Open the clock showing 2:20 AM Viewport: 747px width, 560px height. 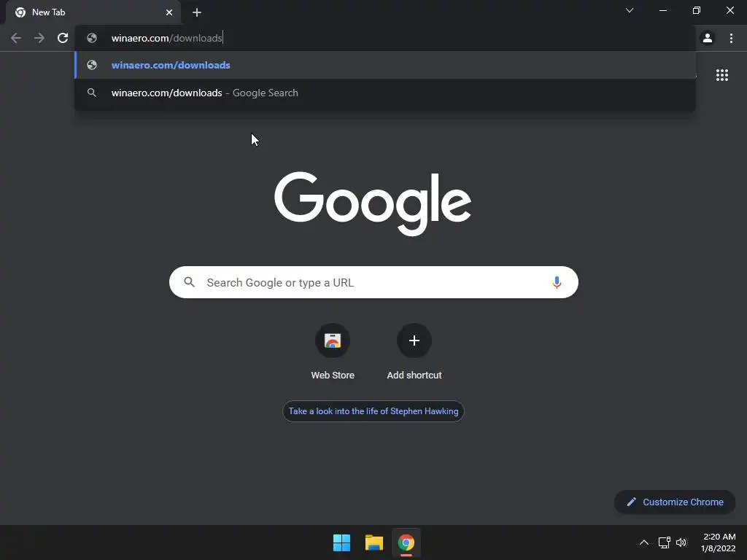tap(719, 542)
